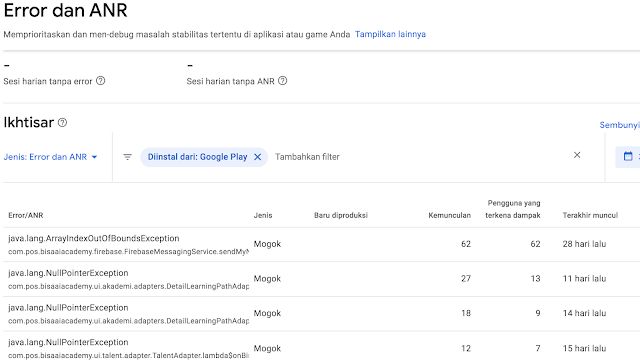Open the Jenis: Error dan ANR dropdown
Image resolution: width=640 pixels, height=362 pixels.
click(x=51, y=157)
